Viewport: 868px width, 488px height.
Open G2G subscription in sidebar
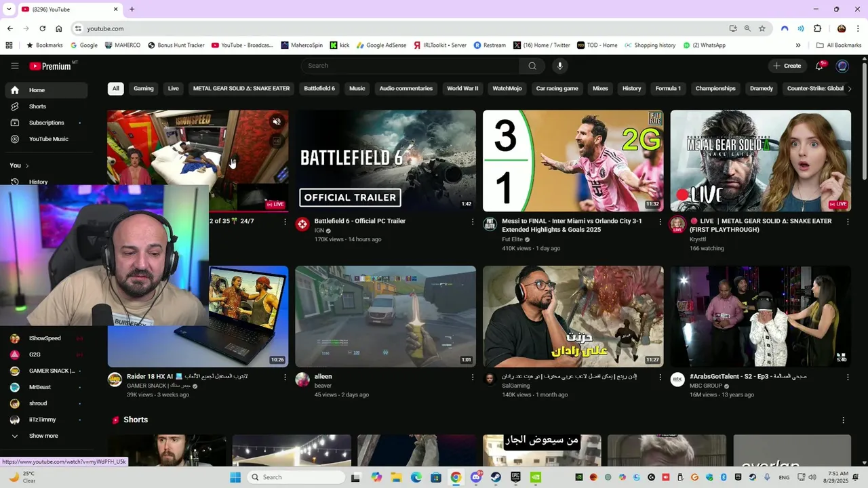tap(46, 354)
